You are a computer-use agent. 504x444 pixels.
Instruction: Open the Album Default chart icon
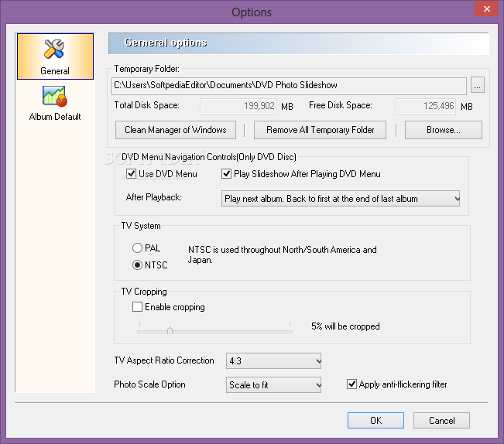(55, 96)
